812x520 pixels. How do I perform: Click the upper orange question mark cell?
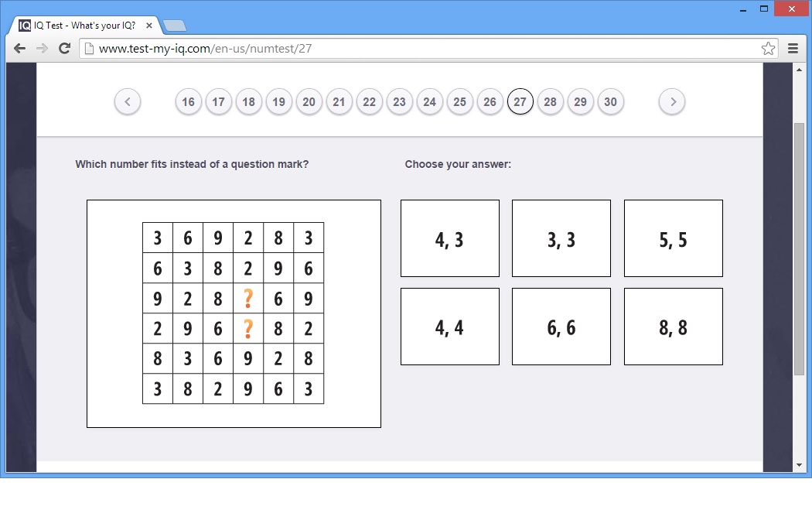pos(248,299)
